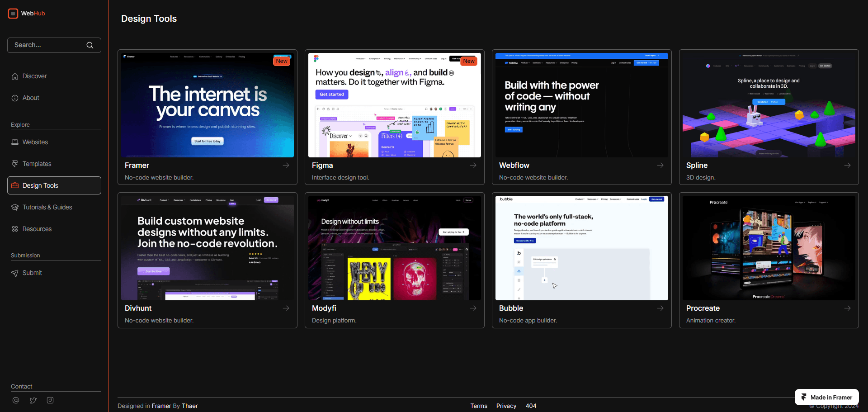Click the Bubble card title
Screen dimensions: 868x412
pos(511,308)
